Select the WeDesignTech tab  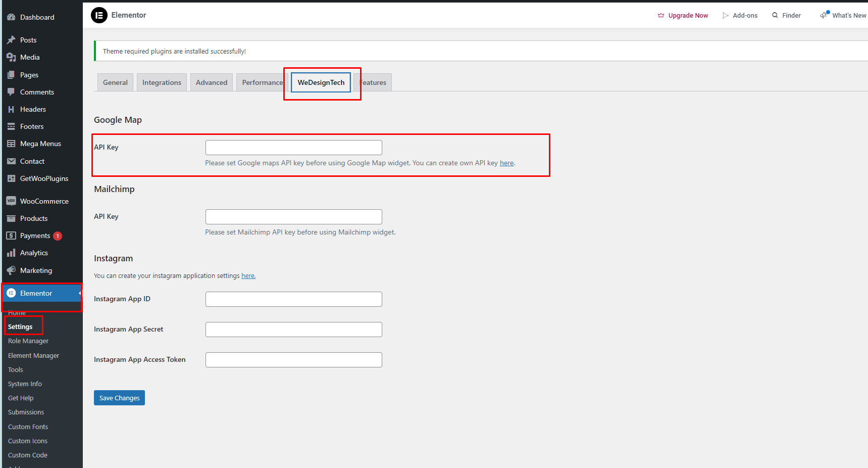[321, 82]
